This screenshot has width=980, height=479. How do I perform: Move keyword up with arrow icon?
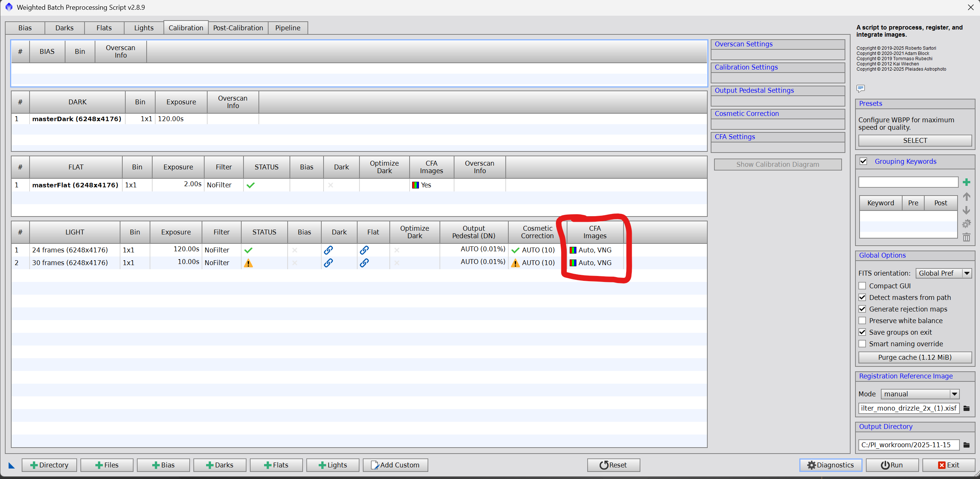pos(966,197)
